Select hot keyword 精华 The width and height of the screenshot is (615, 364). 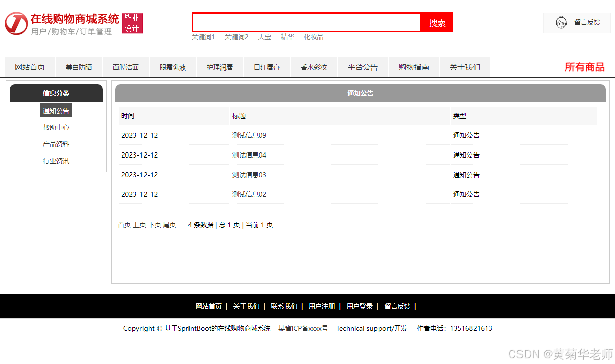tap(288, 37)
